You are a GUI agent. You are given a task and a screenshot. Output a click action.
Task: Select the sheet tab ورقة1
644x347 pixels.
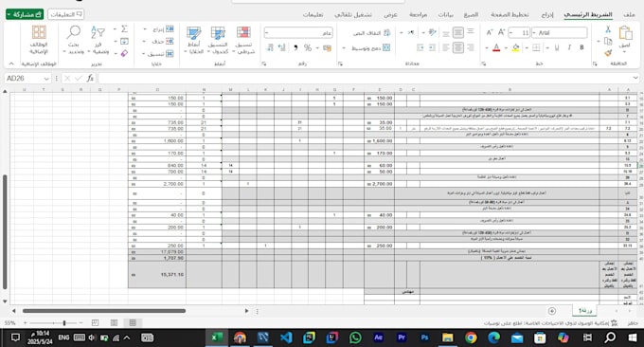tap(585, 311)
